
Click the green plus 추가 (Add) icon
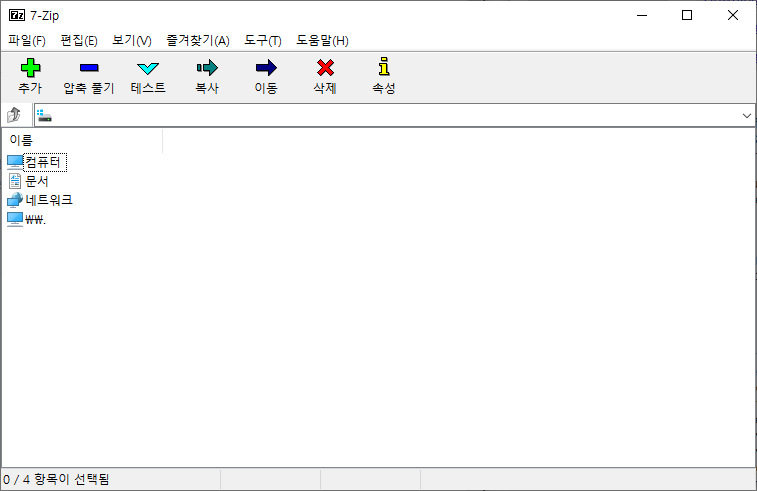tap(30, 68)
